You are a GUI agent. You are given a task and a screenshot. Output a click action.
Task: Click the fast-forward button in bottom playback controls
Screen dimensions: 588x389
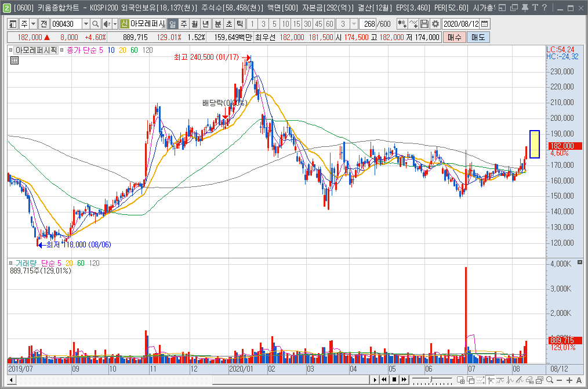(404, 380)
